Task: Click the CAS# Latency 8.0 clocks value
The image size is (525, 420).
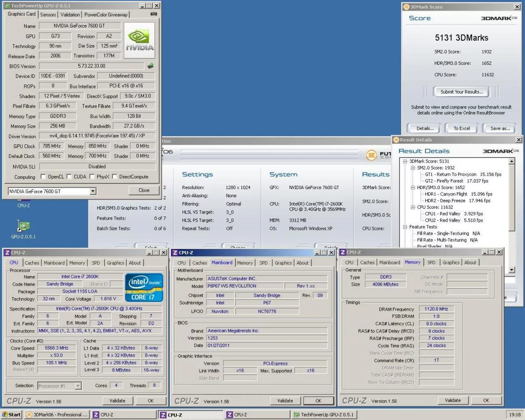Action: pyautogui.click(x=437, y=324)
